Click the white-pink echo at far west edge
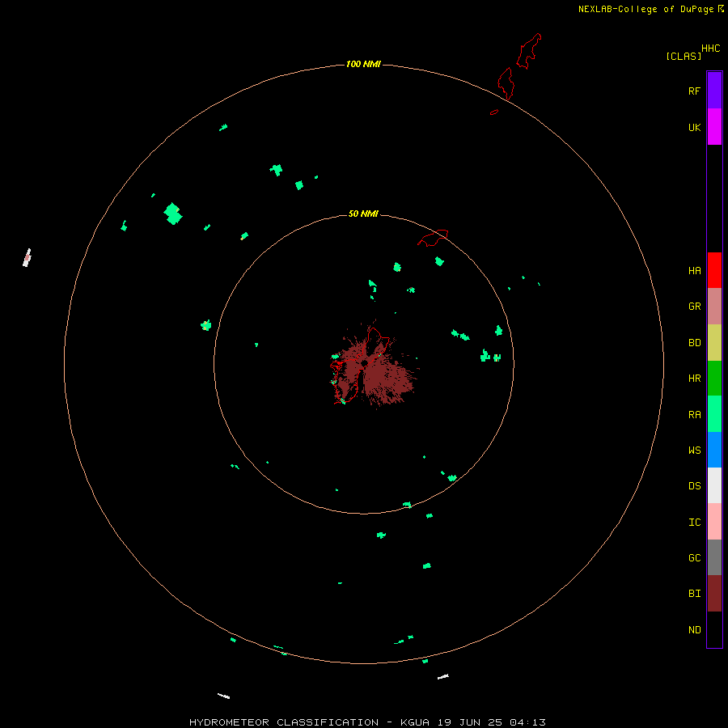The width and height of the screenshot is (728, 728). click(27, 258)
